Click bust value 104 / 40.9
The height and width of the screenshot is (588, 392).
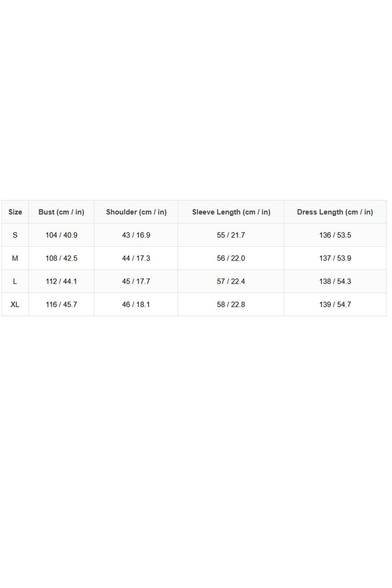click(x=61, y=235)
